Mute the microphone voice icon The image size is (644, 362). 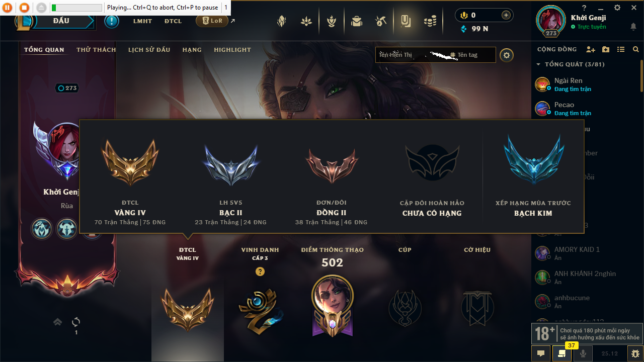click(583, 353)
